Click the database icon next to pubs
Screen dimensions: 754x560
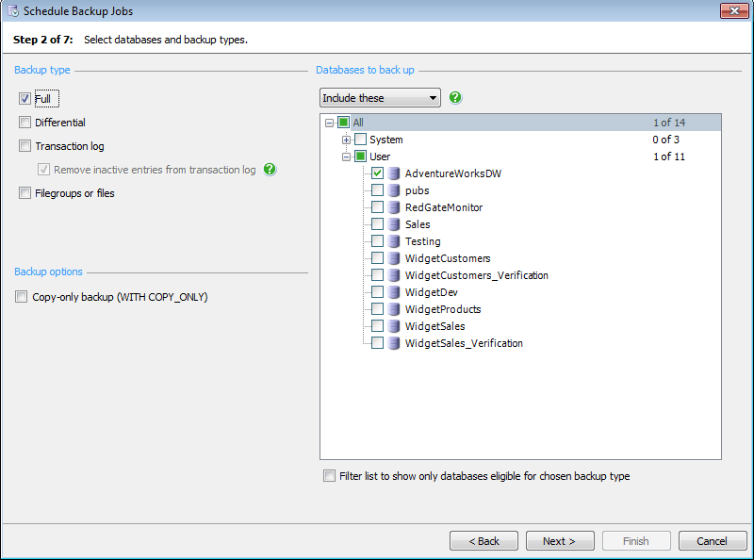394,190
